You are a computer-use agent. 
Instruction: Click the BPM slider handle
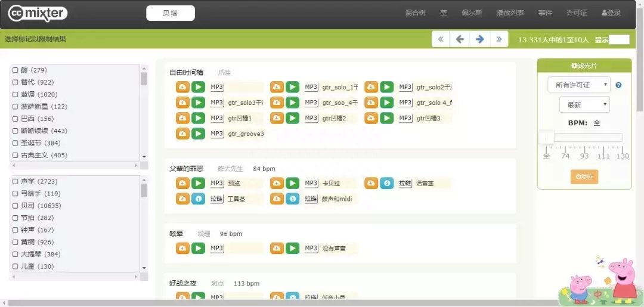(x=546, y=138)
